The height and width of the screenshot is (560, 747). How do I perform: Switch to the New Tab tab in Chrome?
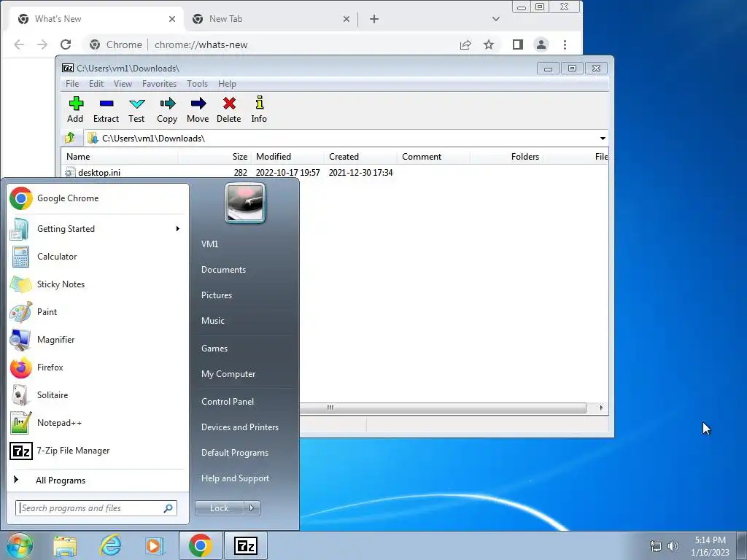271,19
